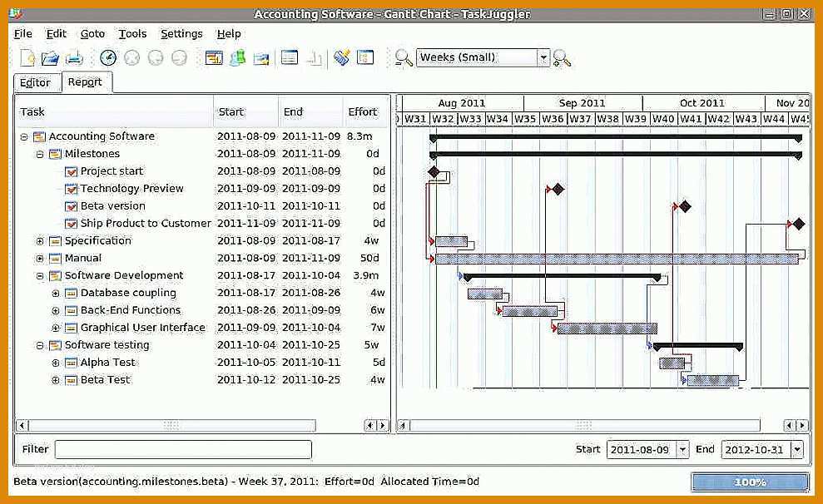Collapse the Software testing node
This screenshot has height=504, width=823.
[x=40, y=346]
